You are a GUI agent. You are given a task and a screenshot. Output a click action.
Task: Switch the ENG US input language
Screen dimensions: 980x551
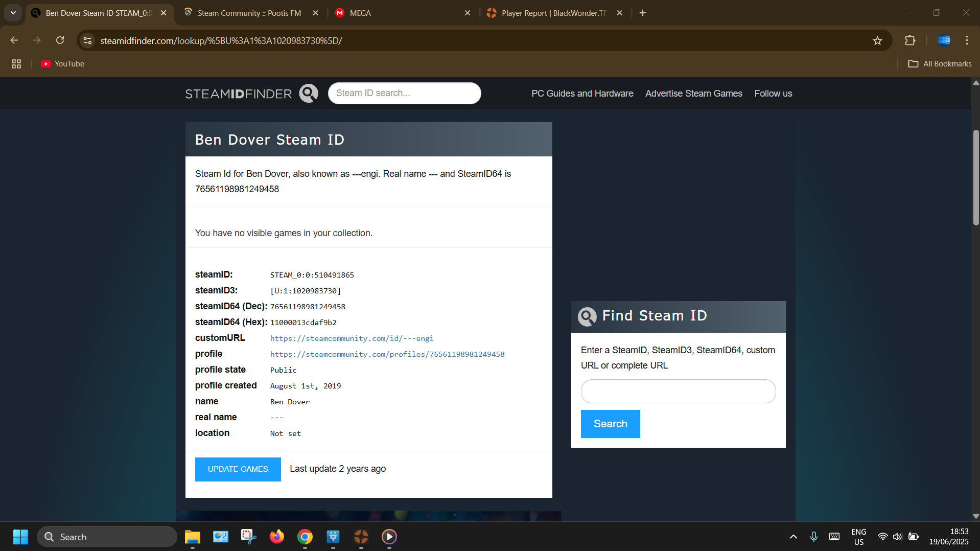coord(859,537)
